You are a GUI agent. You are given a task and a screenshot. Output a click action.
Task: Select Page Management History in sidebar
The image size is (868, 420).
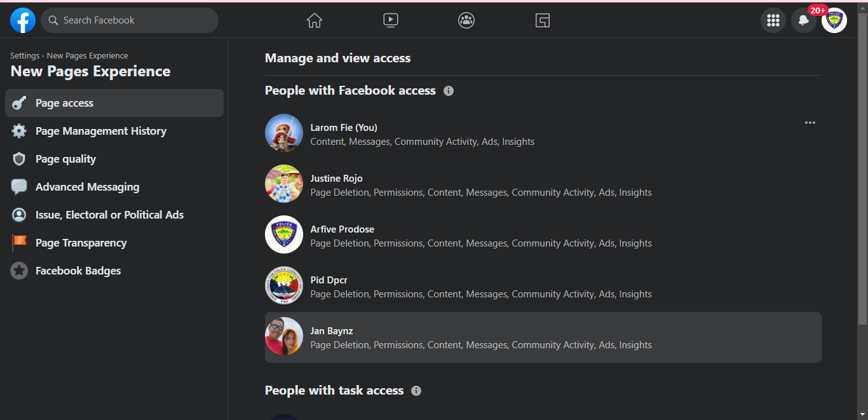pyautogui.click(x=100, y=131)
